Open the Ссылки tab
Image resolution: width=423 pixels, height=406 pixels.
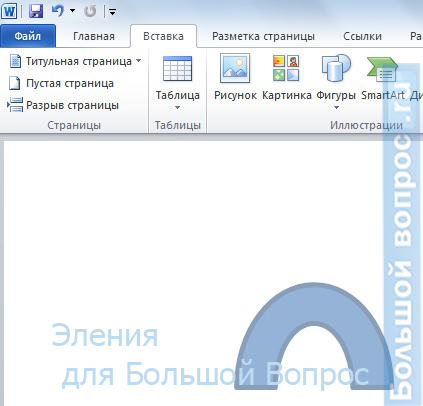362,36
